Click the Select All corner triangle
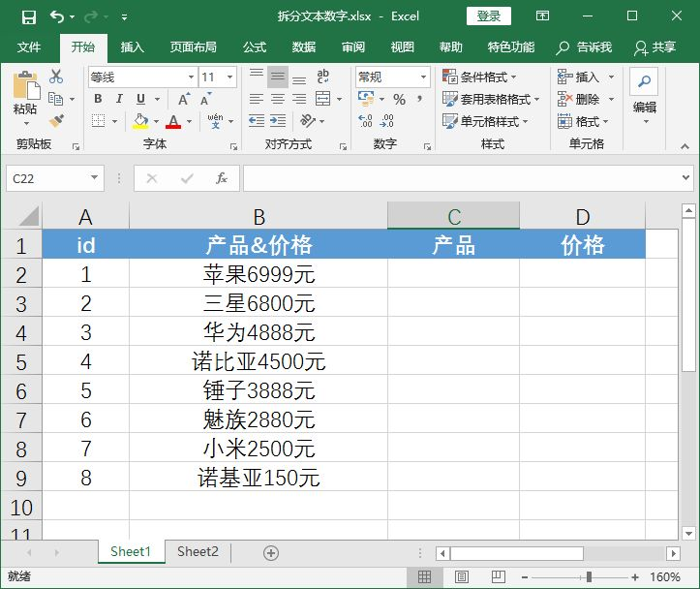 [29, 216]
